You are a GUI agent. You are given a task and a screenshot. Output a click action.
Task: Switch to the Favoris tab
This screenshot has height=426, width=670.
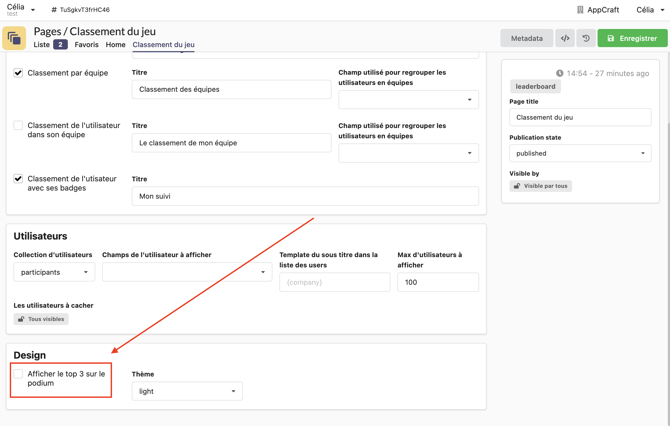coord(86,45)
